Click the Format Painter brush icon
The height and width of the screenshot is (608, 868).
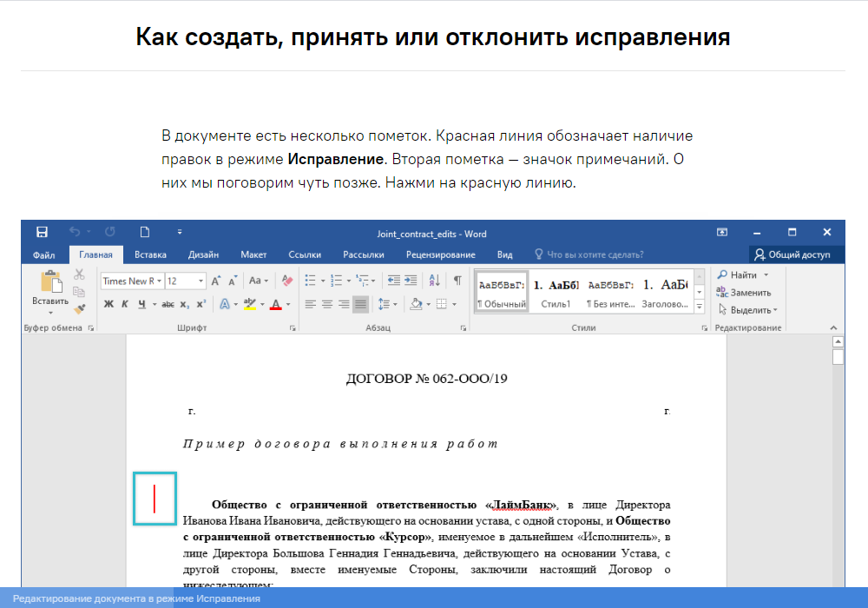(x=79, y=308)
